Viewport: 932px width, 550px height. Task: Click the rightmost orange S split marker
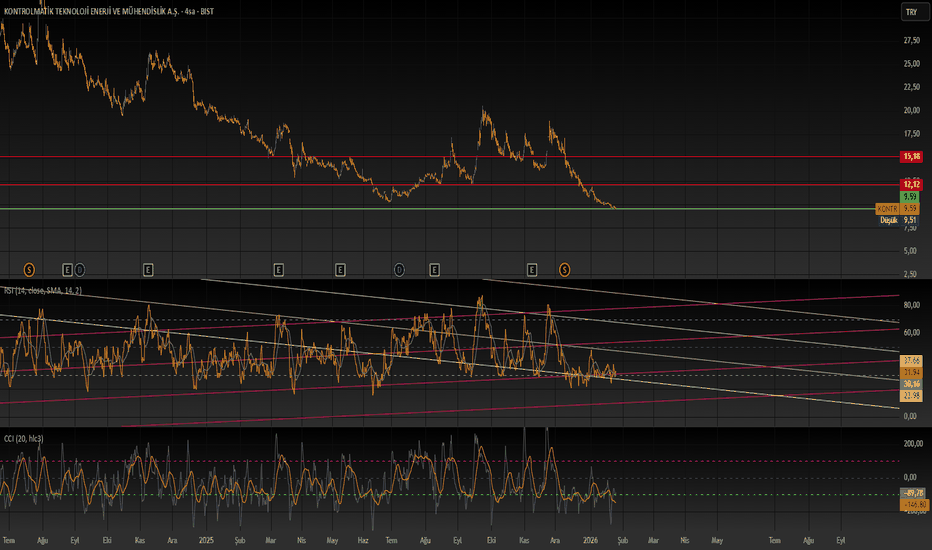point(564,269)
